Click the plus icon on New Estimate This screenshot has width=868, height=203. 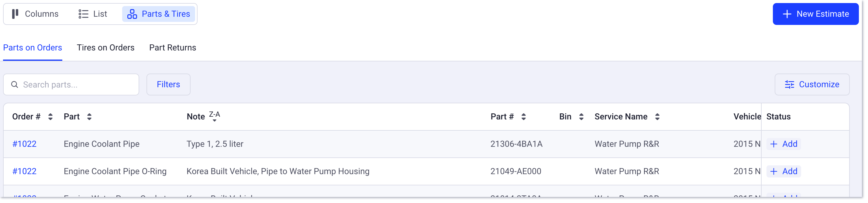click(787, 14)
